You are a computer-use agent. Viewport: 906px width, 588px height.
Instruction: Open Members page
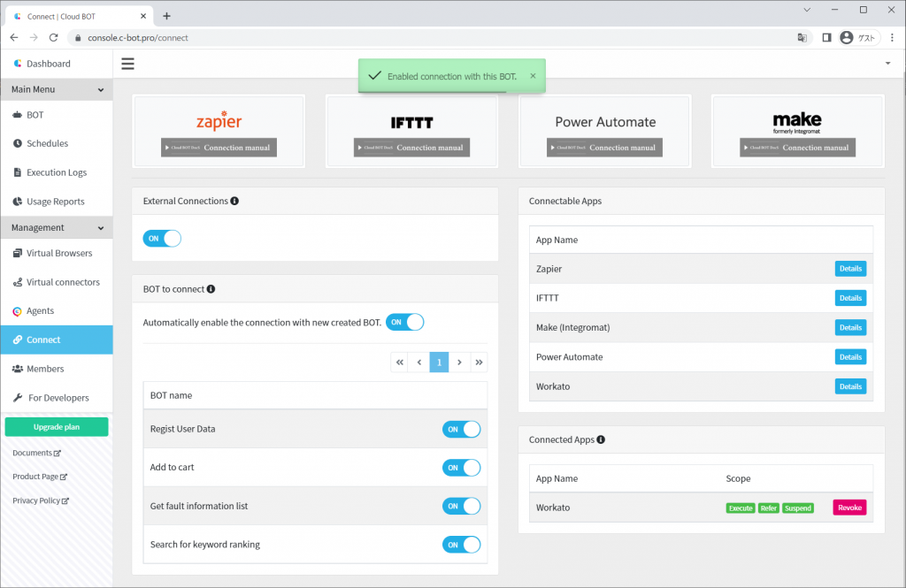click(x=57, y=369)
